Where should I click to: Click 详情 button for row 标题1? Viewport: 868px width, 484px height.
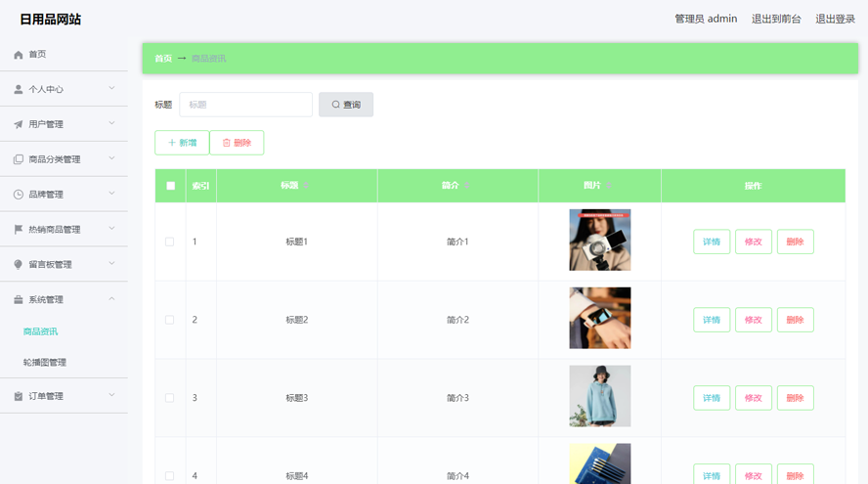coord(712,242)
